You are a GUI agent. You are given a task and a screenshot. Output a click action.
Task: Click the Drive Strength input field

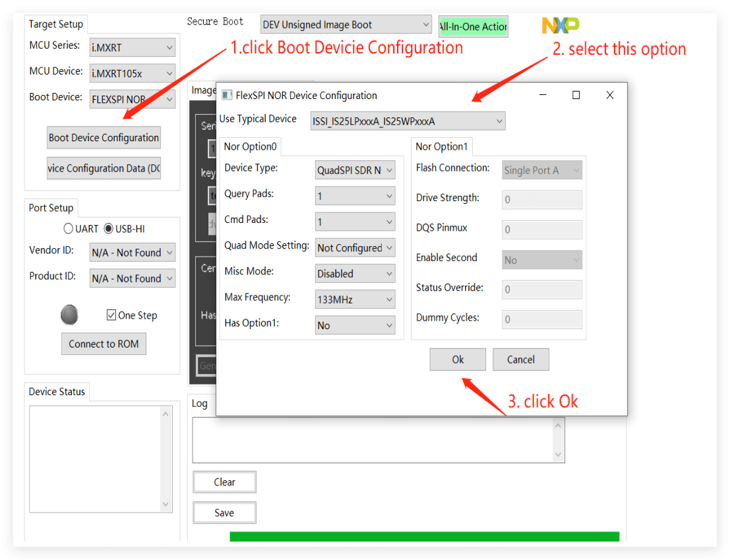pos(542,199)
